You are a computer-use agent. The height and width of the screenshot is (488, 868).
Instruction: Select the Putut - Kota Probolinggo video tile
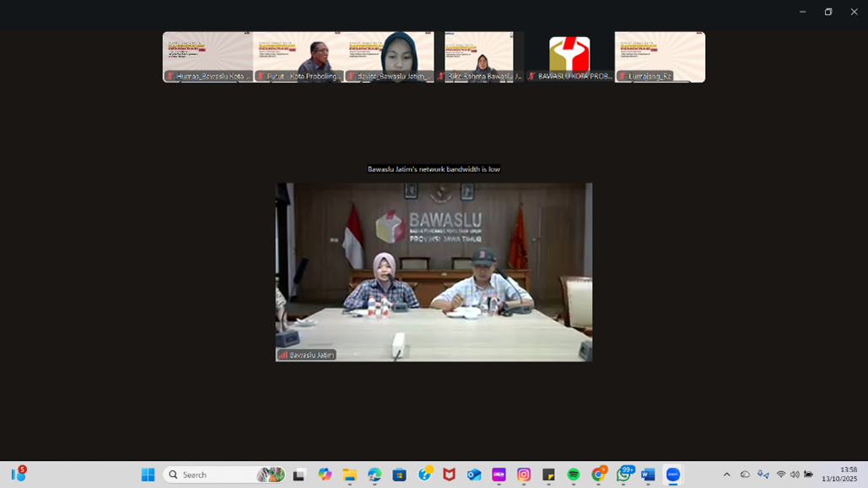(299, 57)
